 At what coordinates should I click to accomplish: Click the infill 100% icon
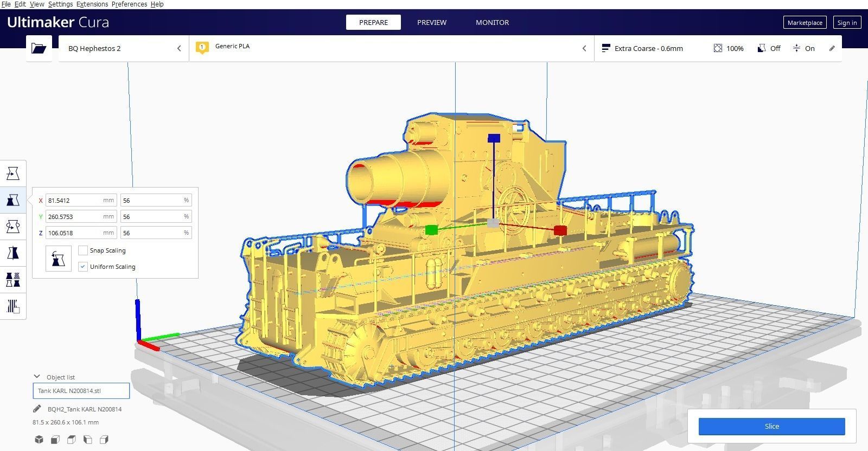718,48
